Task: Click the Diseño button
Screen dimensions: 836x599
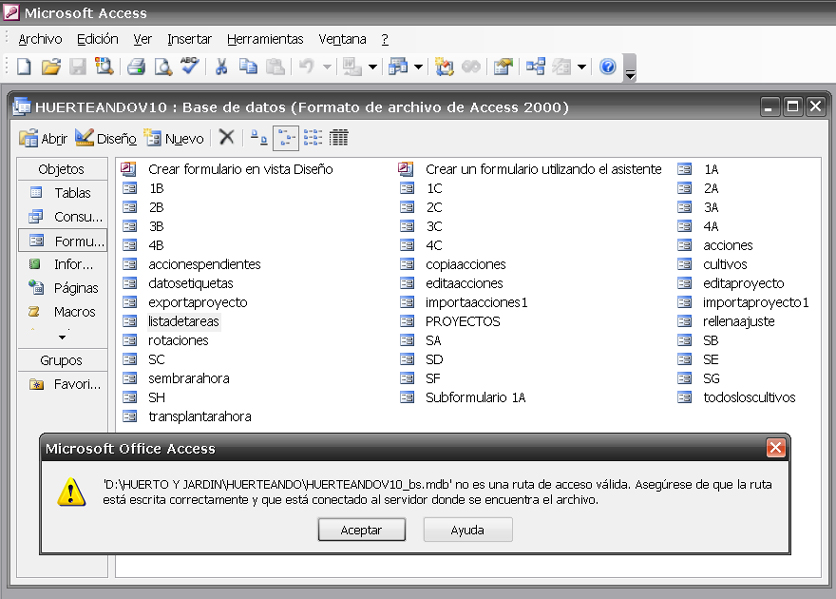Action: pos(106,138)
